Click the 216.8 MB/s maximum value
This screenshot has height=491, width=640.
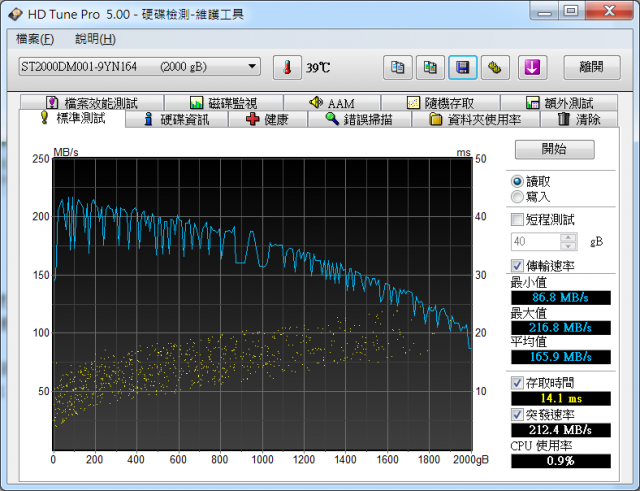coord(561,328)
